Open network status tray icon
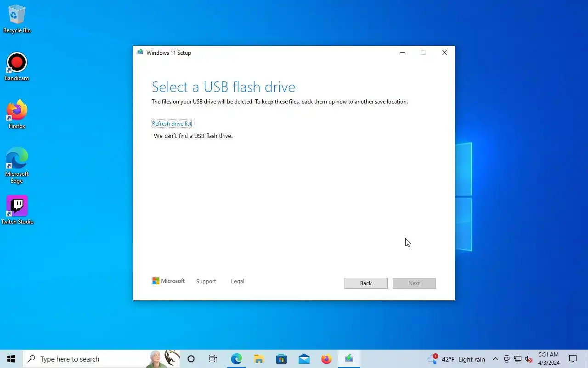Image resolution: width=588 pixels, height=368 pixels. coord(518,359)
